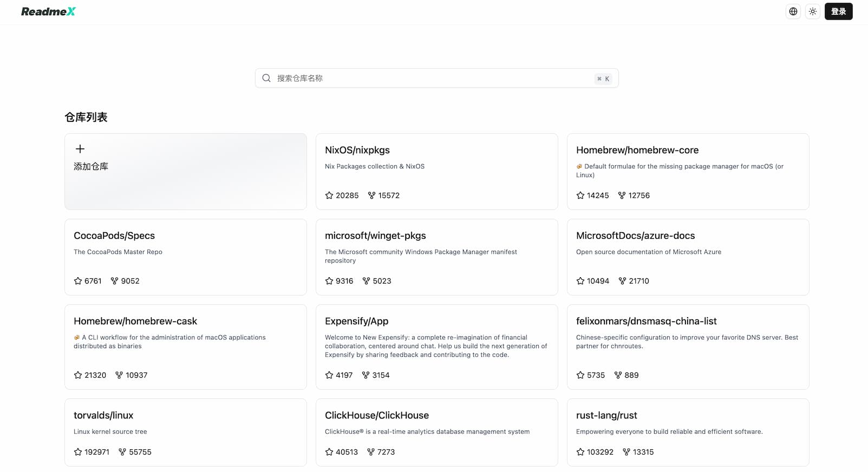Click star icon on rust-lang/rust card
The height and width of the screenshot is (472, 868).
[580, 452]
